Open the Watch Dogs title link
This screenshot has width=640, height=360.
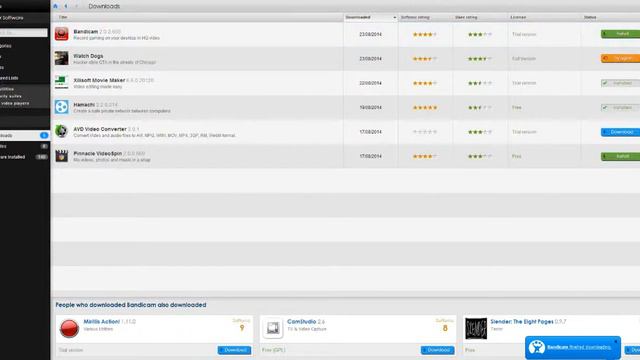point(88,56)
